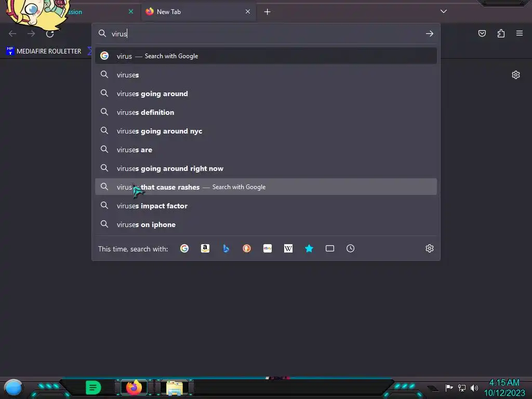532x399 pixels.
Task: Go back with the back arrow
Action: pos(12,34)
